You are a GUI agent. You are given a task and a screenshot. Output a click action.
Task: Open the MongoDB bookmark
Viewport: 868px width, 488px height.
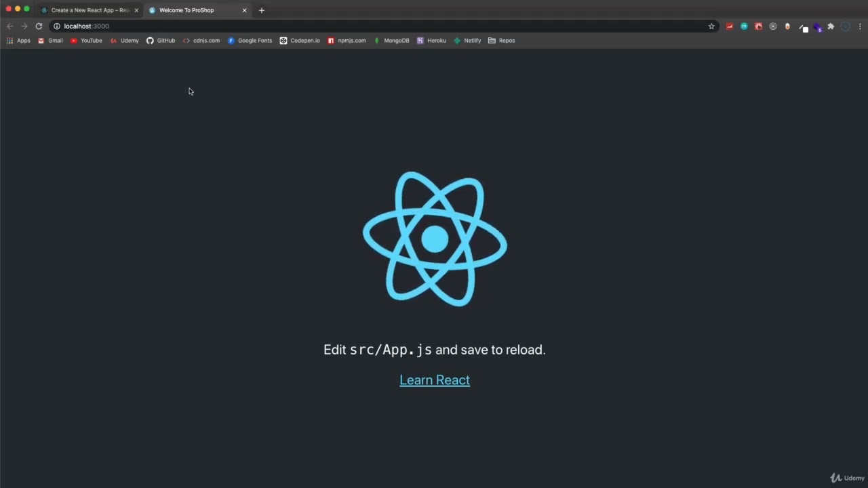click(391, 41)
